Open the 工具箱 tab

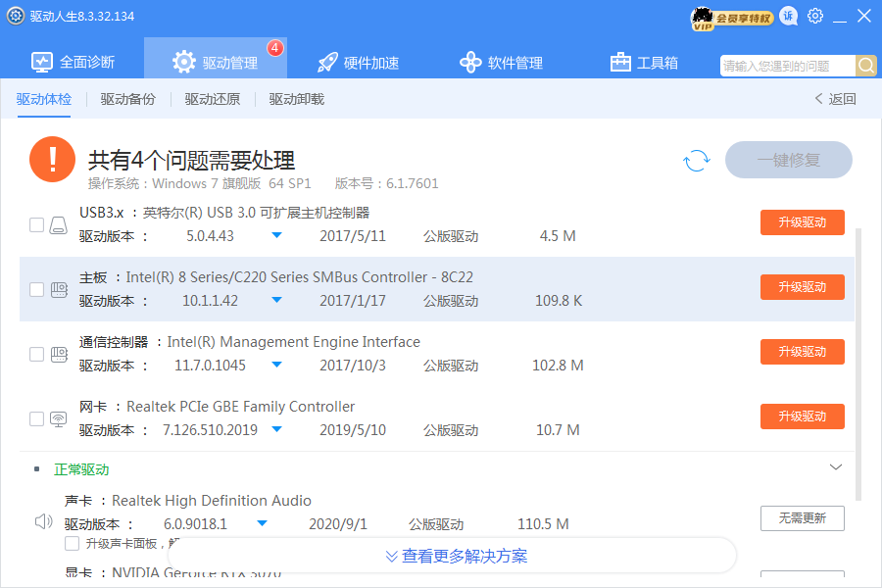644,62
